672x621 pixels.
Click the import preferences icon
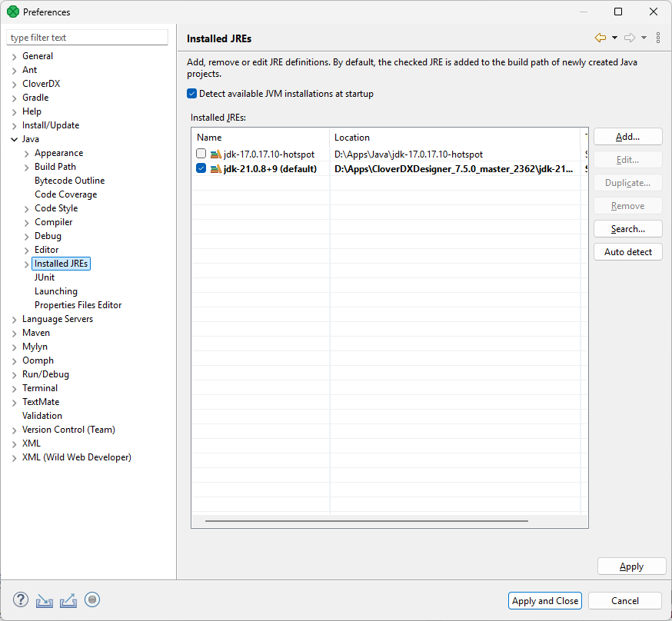coord(45,600)
